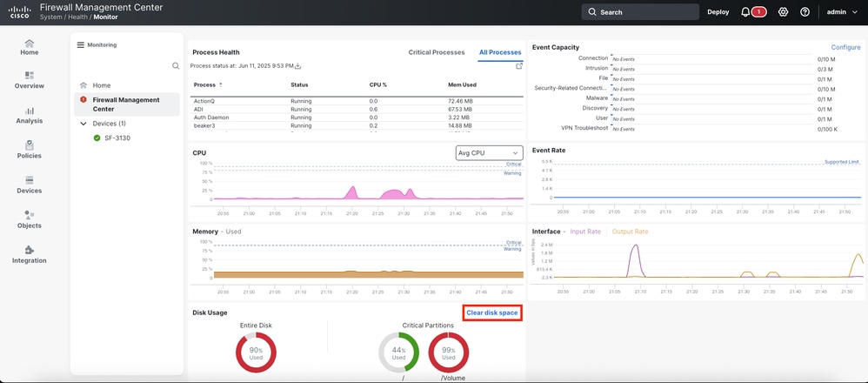This screenshot has height=383, width=868.
Task: Open the Analysis chart icon
Action: [30, 111]
